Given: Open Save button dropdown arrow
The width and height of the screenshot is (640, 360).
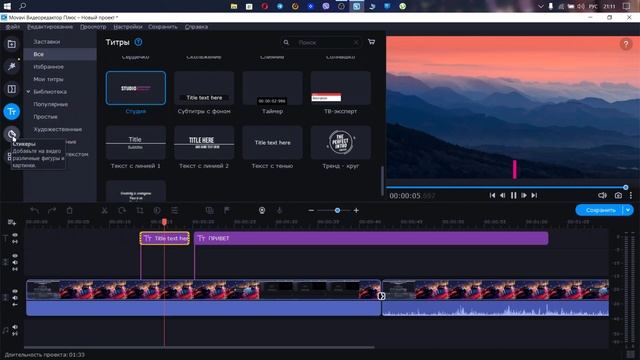Looking at the screenshot, I should click(628, 210).
